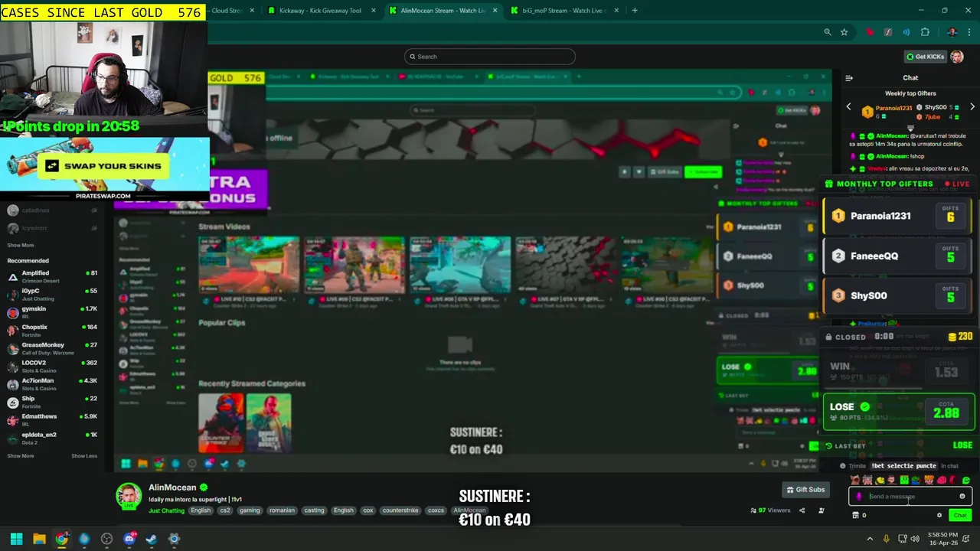
Task: Collapse recommended list with Show Less
Action: coord(84,456)
